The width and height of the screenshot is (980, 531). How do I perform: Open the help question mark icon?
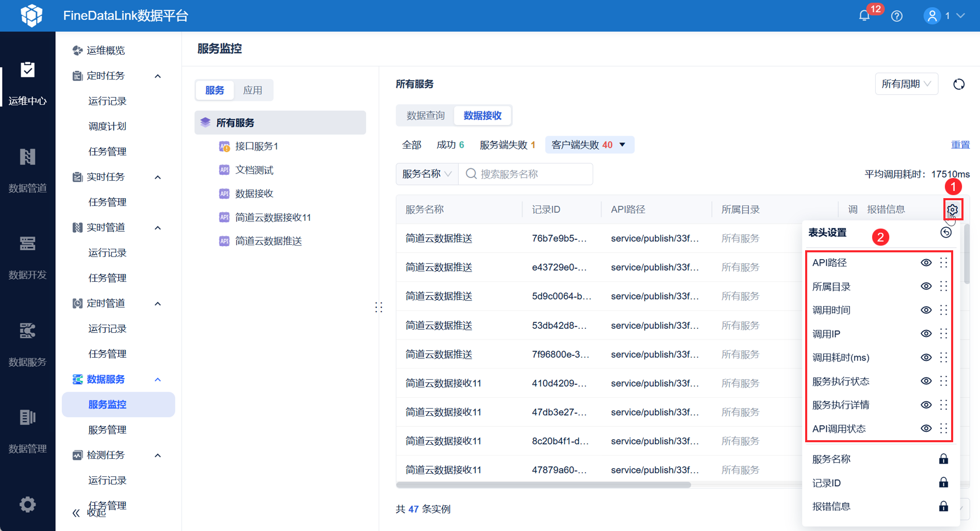(x=897, y=16)
